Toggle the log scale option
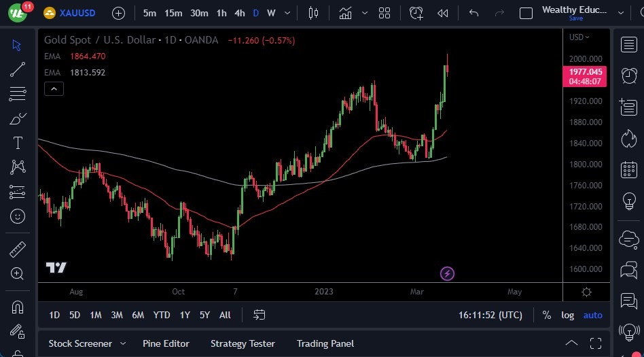Viewport: 644px width, 357px height. [x=567, y=315]
